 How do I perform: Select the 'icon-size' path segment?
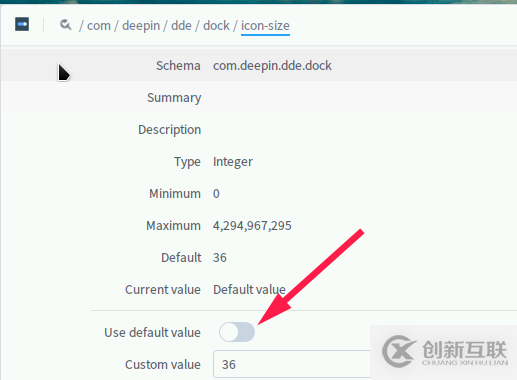[x=265, y=26]
